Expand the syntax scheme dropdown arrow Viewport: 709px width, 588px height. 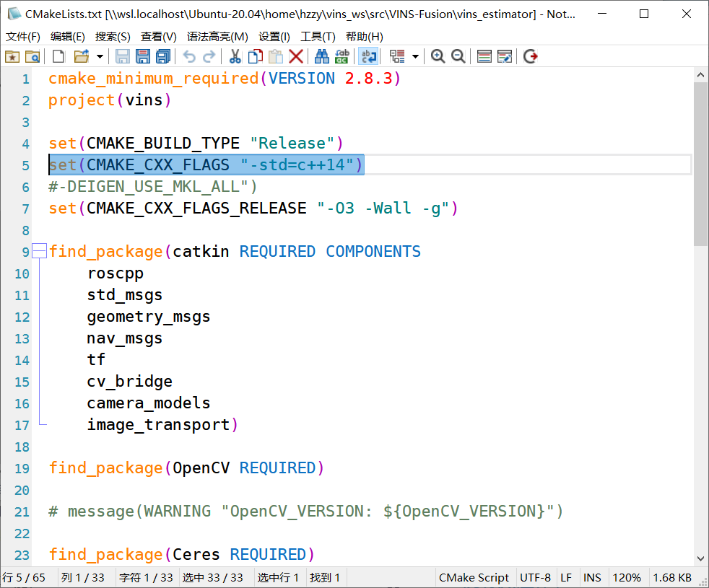point(415,56)
